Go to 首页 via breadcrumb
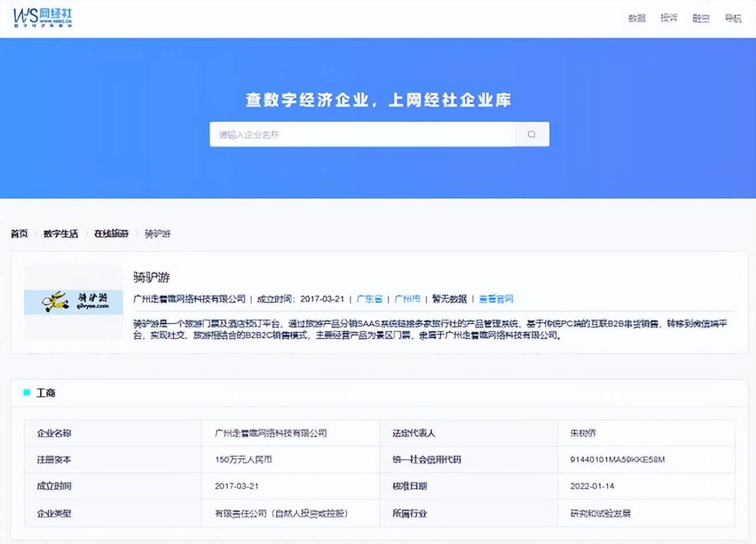 tap(19, 234)
